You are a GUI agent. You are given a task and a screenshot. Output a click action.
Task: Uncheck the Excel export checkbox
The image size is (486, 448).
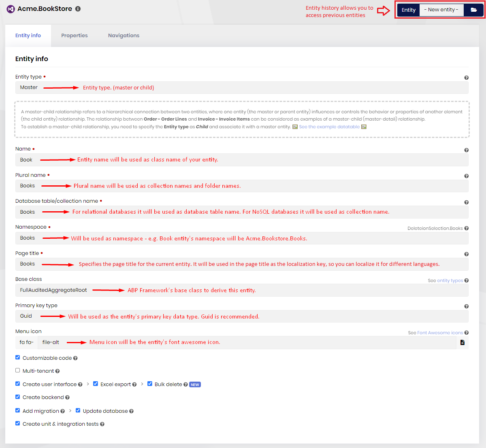coord(96,384)
